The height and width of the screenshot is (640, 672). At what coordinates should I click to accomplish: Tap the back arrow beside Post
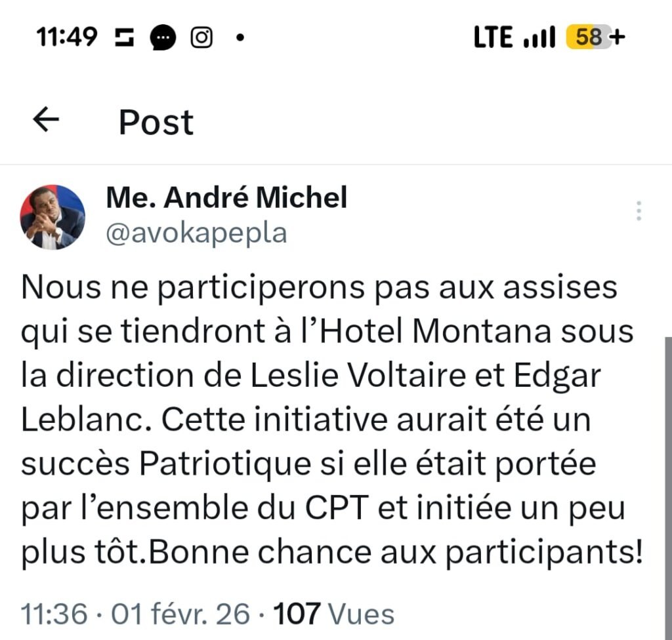pos(46,120)
